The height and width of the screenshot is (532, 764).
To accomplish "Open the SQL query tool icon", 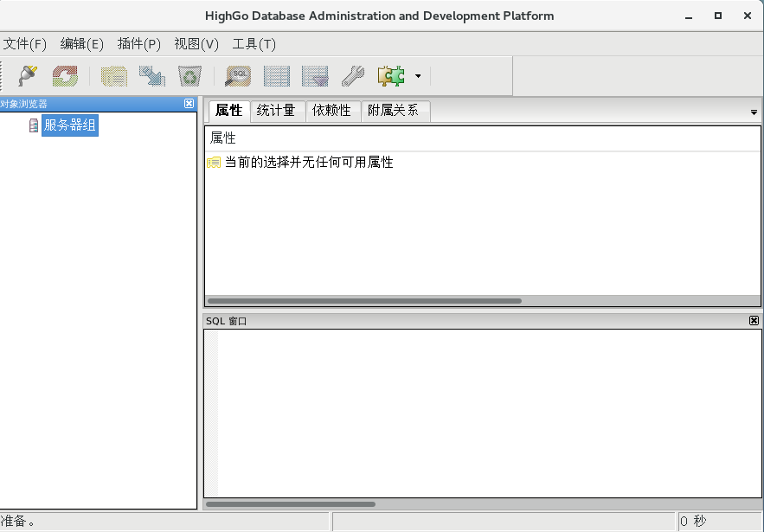I will click(x=236, y=75).
